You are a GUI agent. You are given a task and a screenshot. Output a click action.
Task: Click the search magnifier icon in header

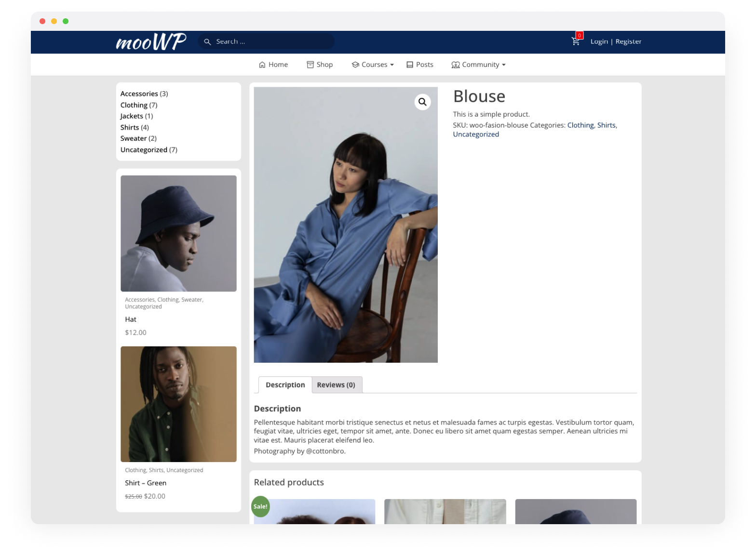click(x=207, y=42)
